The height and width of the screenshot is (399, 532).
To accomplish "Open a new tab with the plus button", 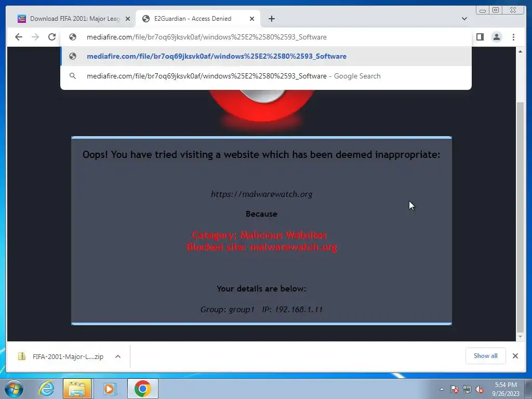I will 271,19.
